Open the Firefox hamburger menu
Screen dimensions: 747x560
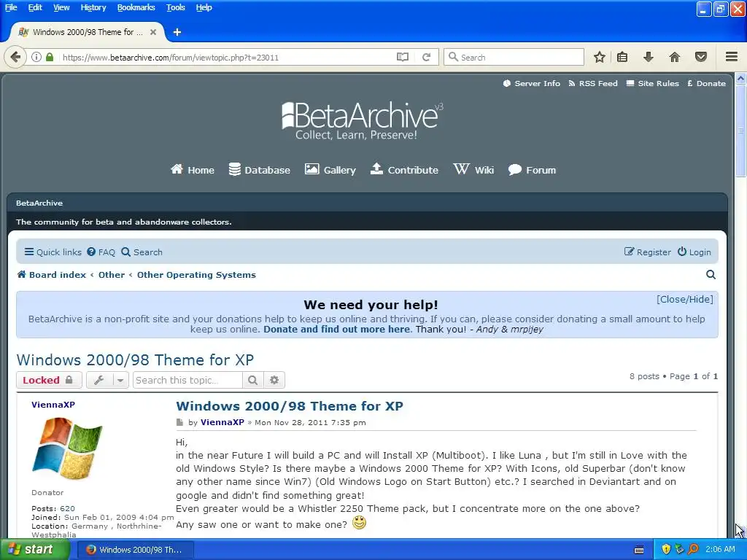point(732,57)
